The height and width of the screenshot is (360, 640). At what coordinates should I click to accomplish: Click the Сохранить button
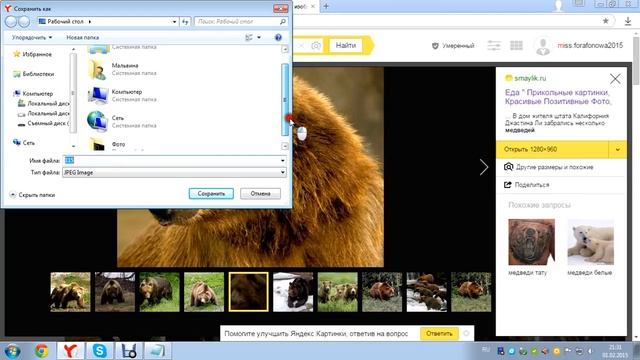[211, 193]
